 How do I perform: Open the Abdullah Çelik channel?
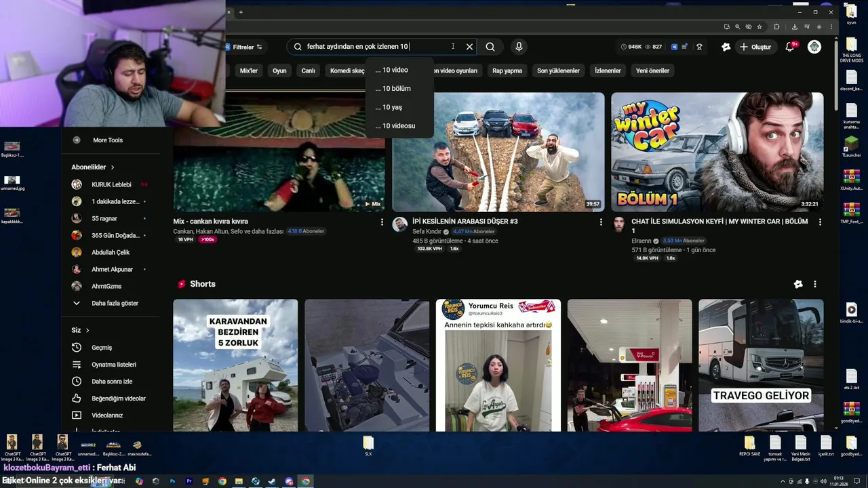pos(110,252)
